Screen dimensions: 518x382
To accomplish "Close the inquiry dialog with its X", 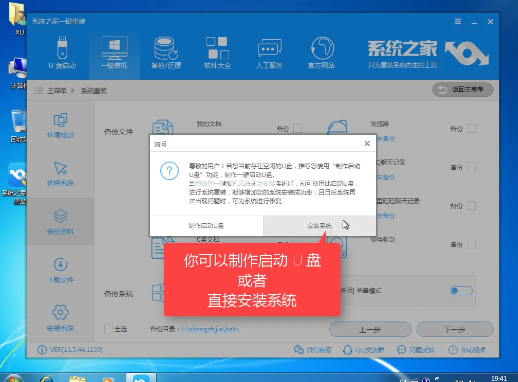I will click(367, 143).
